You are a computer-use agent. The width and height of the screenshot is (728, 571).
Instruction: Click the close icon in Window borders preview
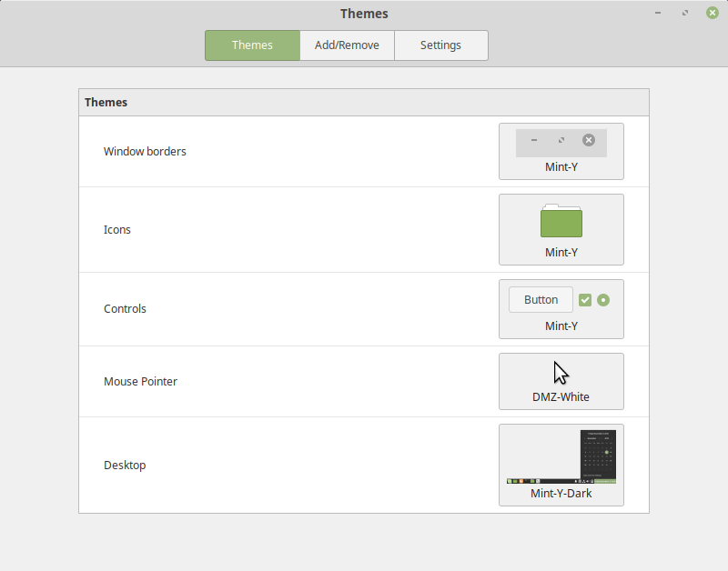pyautogui.click(x=589, y=141)
